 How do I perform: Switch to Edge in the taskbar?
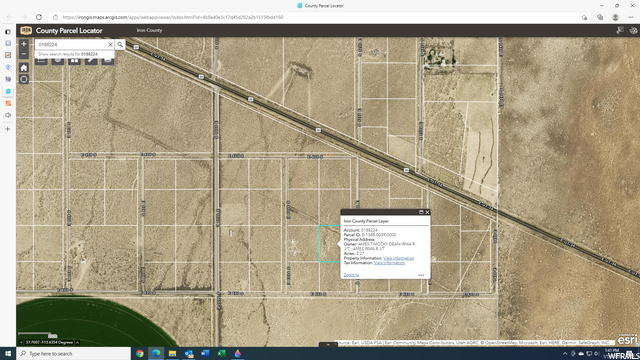click(x=156, y=353)
